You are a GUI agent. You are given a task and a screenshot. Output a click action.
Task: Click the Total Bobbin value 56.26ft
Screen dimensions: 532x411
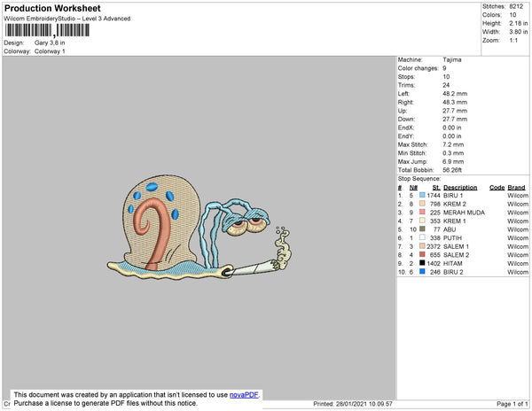(452, 170)
